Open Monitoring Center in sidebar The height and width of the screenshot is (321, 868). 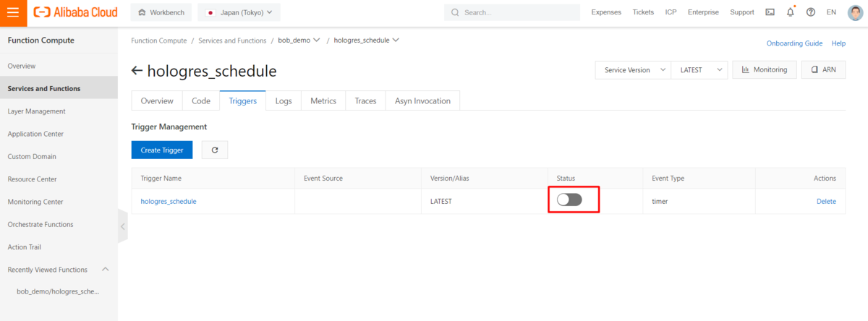pyautogui.click(x=59, y=202)
